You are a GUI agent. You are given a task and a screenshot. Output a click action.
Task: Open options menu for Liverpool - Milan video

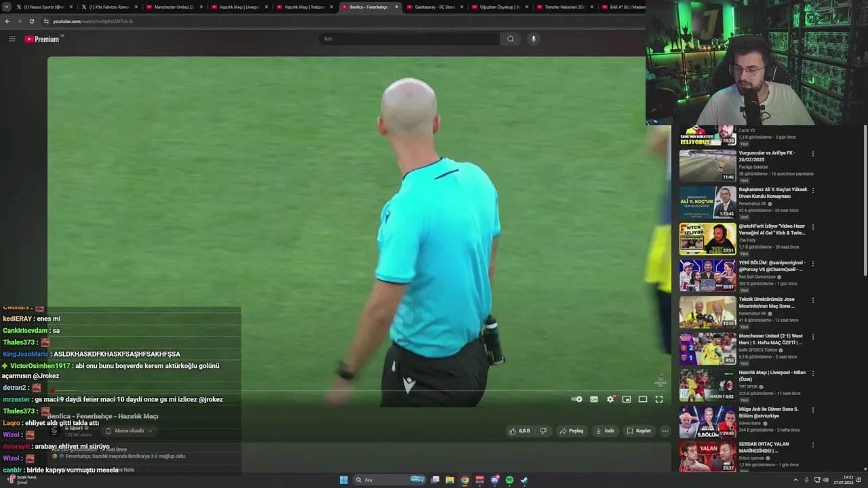click(x=812, y=373)
